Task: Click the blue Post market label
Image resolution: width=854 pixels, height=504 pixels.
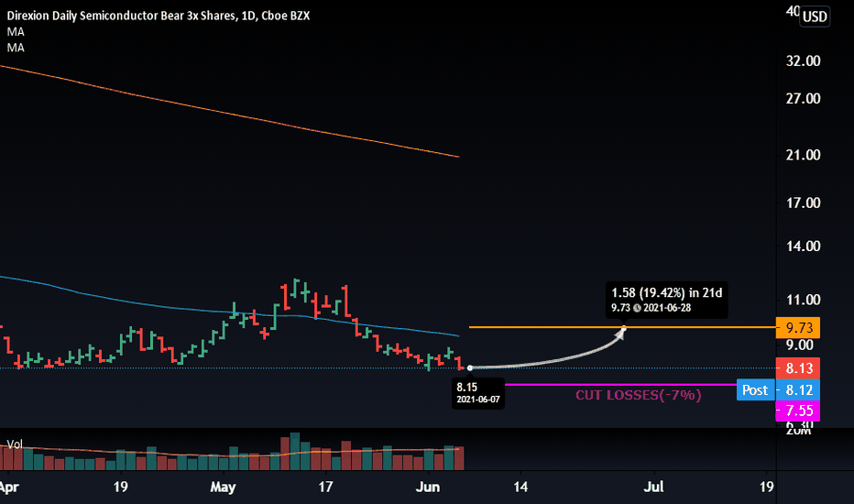Action: coord(755,390)
